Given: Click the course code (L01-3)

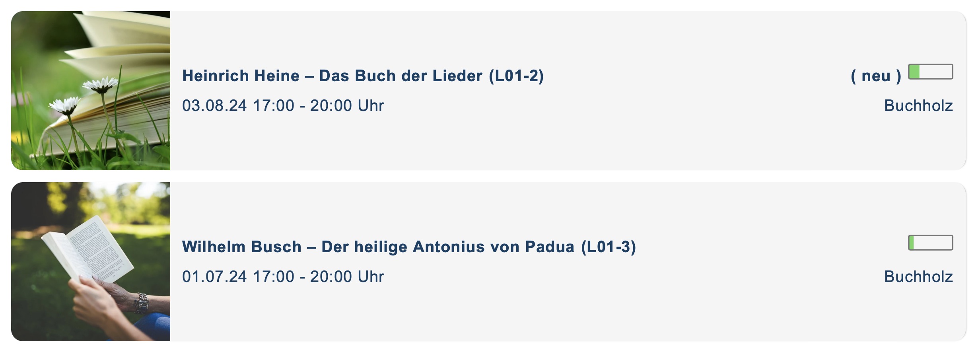Looking at the screenshot, I should point(609,247).
